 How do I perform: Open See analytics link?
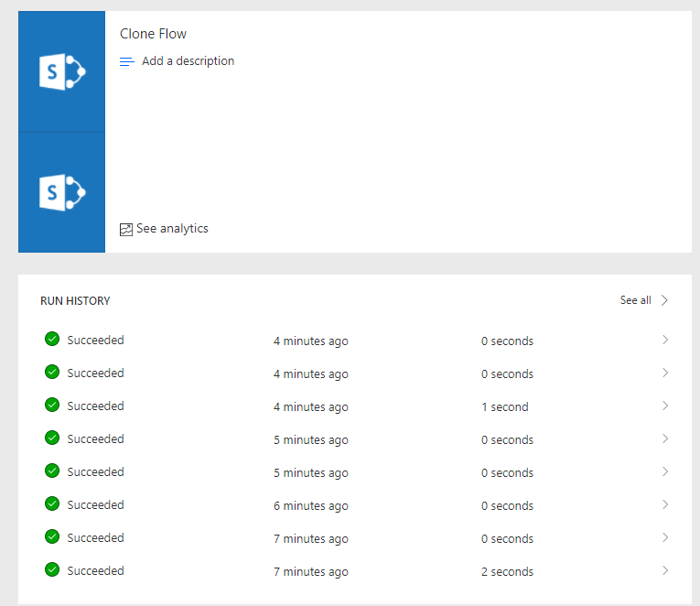(172, 229)
